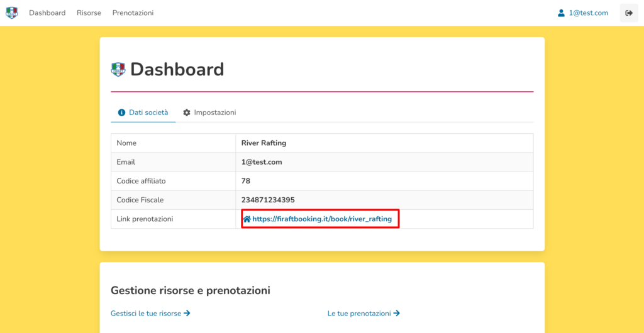Follow the Gestisci le tue risorse link
This screenshot has height=333, width=644.
(x=146, y=313)
